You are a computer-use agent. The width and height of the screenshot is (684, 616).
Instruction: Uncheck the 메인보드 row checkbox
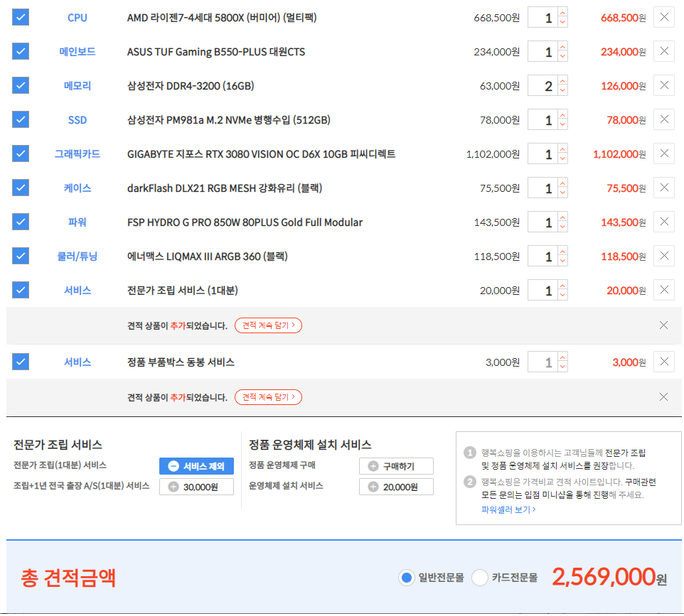point(21,51)
